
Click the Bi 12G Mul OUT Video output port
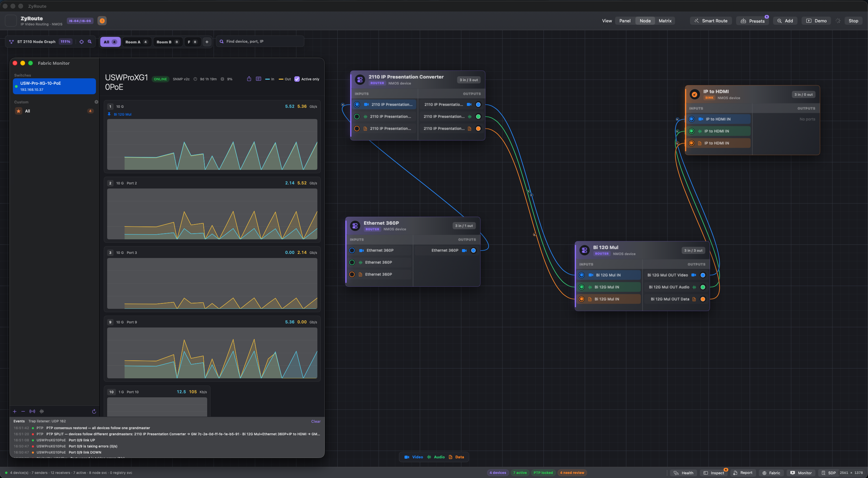coord(703,275)
